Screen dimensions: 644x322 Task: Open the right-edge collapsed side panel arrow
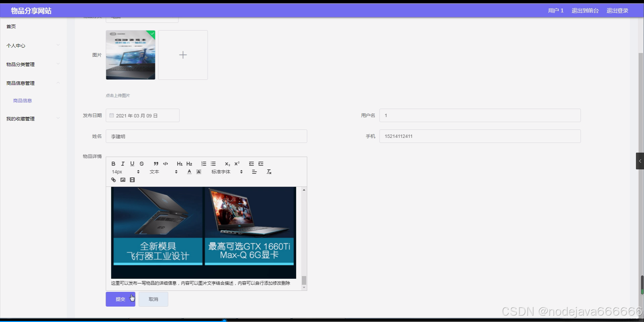(640, 161)
